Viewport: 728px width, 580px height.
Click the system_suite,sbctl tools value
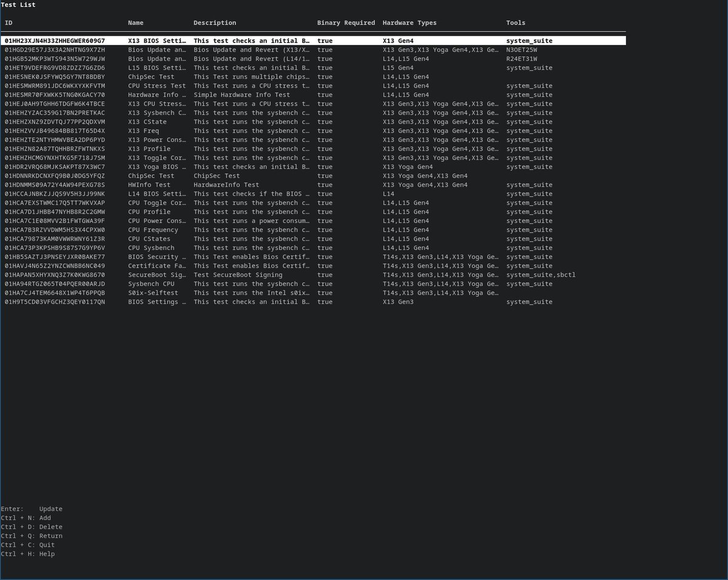(541, 275)
